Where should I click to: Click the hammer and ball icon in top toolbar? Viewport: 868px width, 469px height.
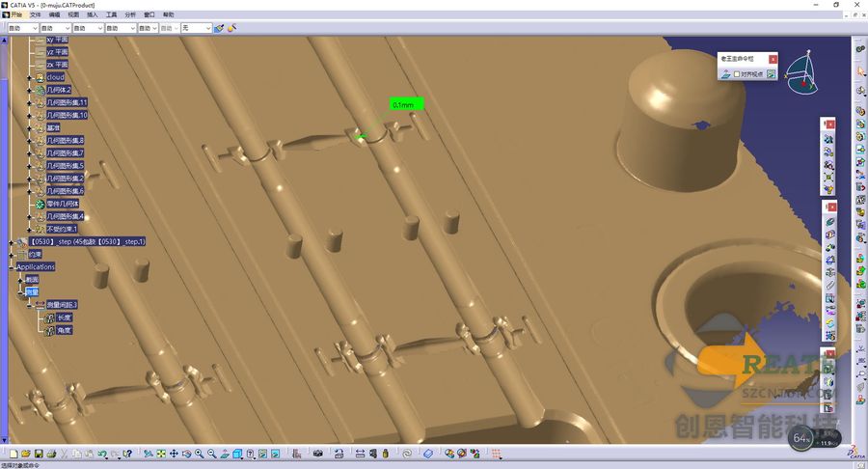[x=231, y=28]
